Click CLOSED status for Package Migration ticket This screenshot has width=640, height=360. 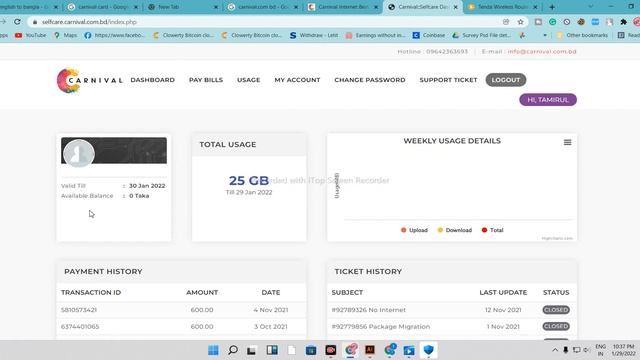(x=556, y=326)
